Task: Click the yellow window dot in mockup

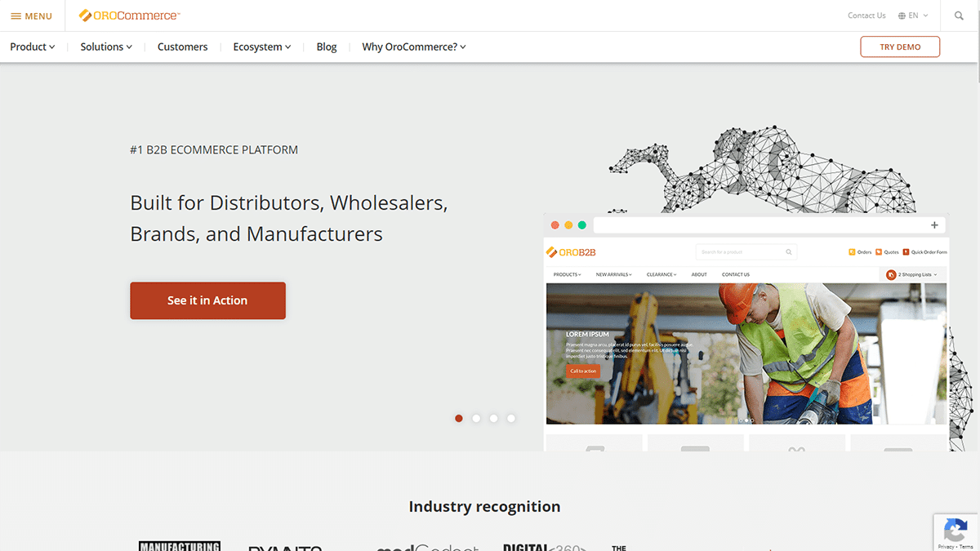Action: [568, 225]
